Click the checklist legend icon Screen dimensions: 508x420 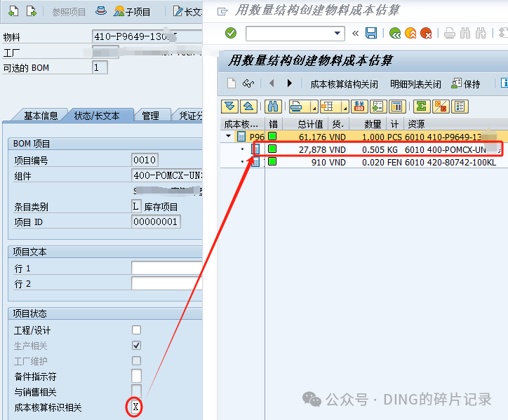pyautogui.click(x=460, y=106)
